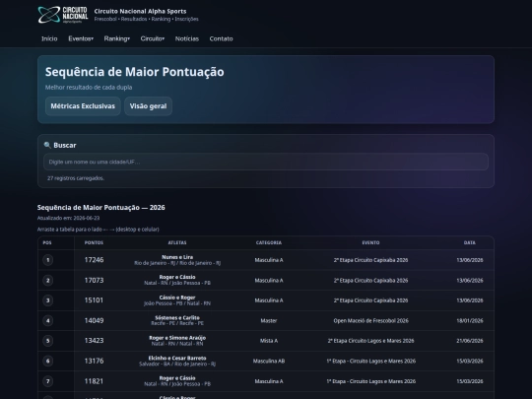Click the position 2 badge
Screen dimensions: 532x399
coord(48,280)
